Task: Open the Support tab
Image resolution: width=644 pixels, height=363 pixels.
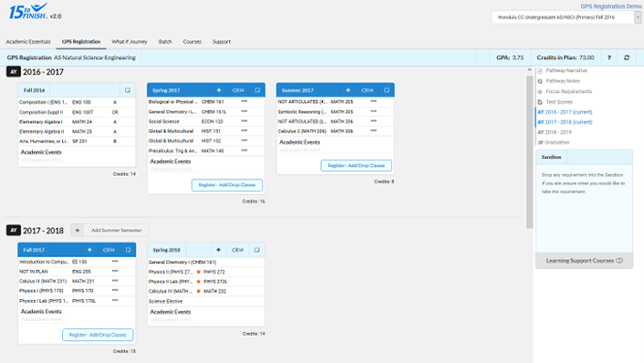Action: click(x=222, y=42)
